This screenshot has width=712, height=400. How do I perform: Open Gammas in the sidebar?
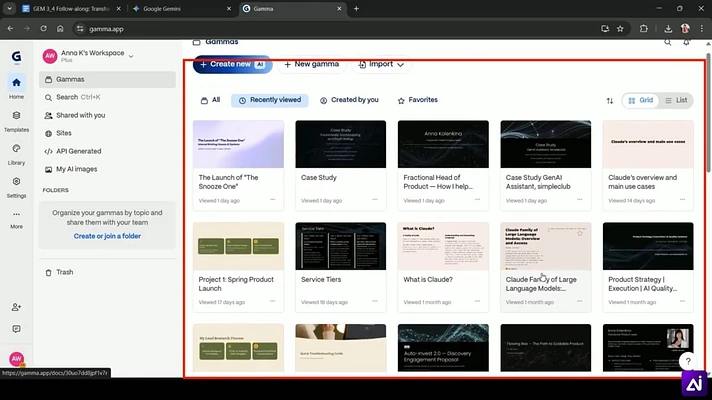(x=108, y=79)
